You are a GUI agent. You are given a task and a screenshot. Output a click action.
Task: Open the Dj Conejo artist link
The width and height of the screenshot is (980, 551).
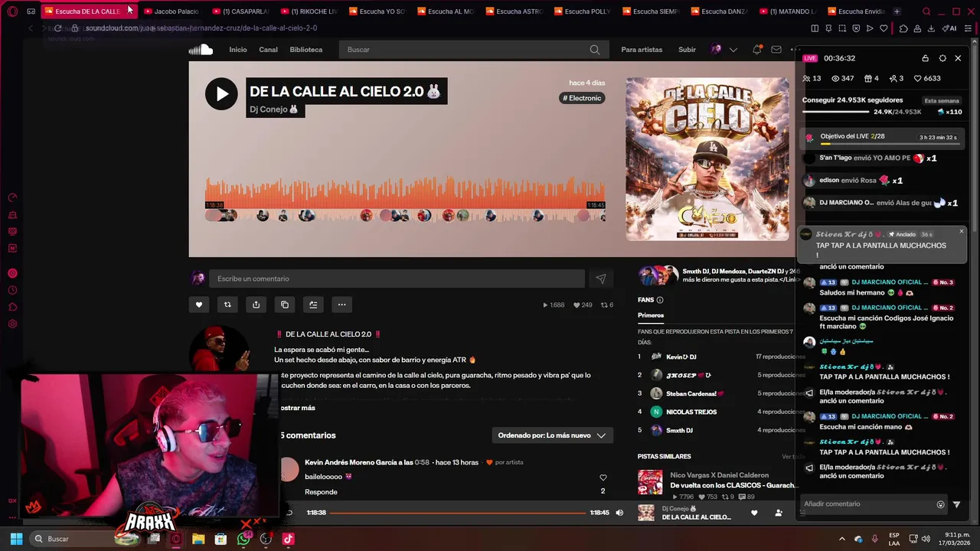pyautogui.click(x=273, y=109)
